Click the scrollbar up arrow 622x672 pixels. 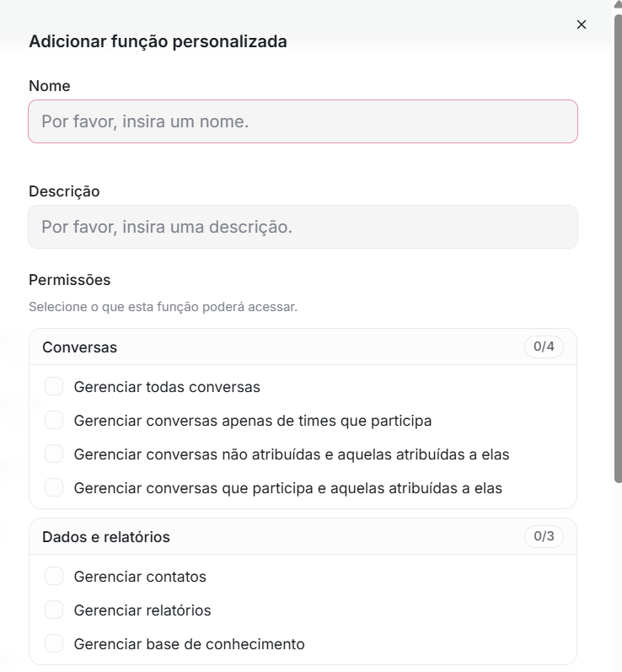(618, 4)
